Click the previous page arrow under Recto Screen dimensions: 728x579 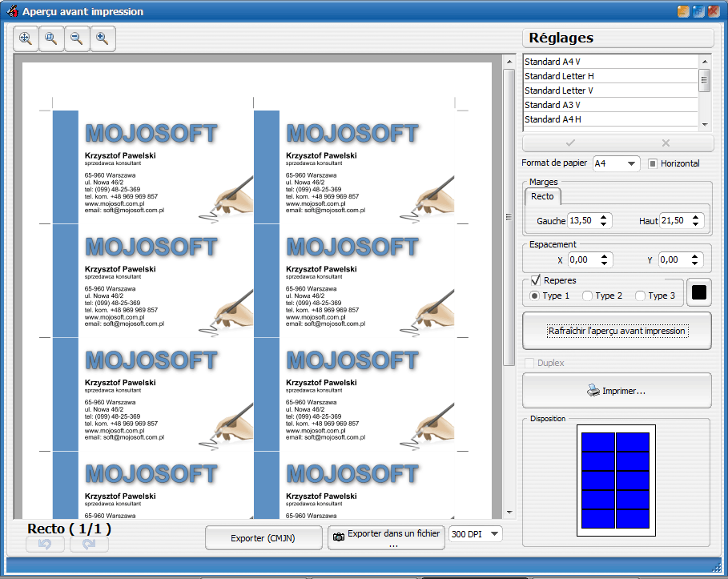(x=45, y=545)
